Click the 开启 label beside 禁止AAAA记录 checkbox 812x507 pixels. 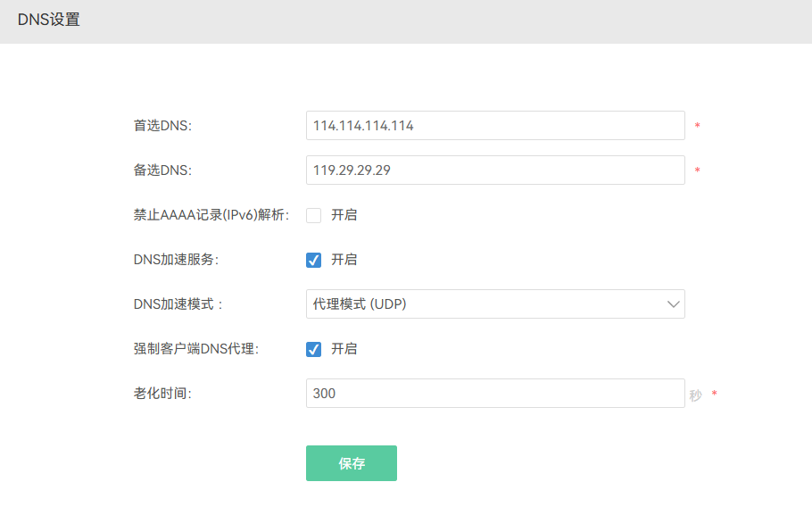(x=344, y=215)
